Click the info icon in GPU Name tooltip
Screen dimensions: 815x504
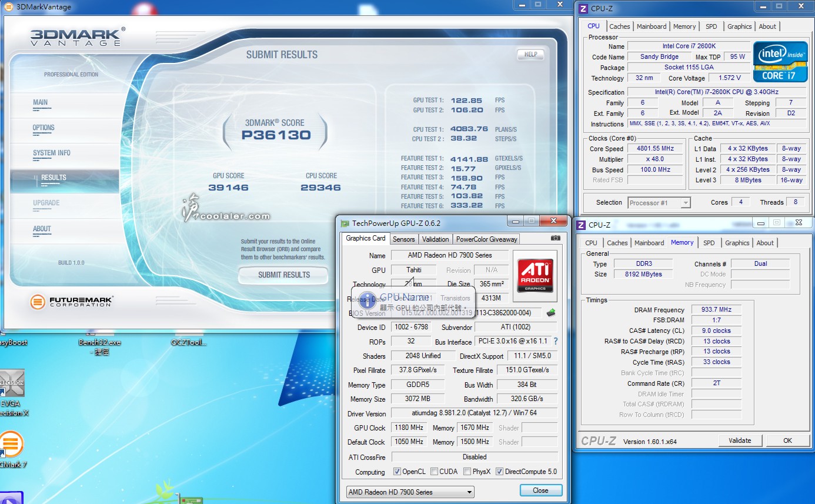pyautogui.click(x=367, y=301)
